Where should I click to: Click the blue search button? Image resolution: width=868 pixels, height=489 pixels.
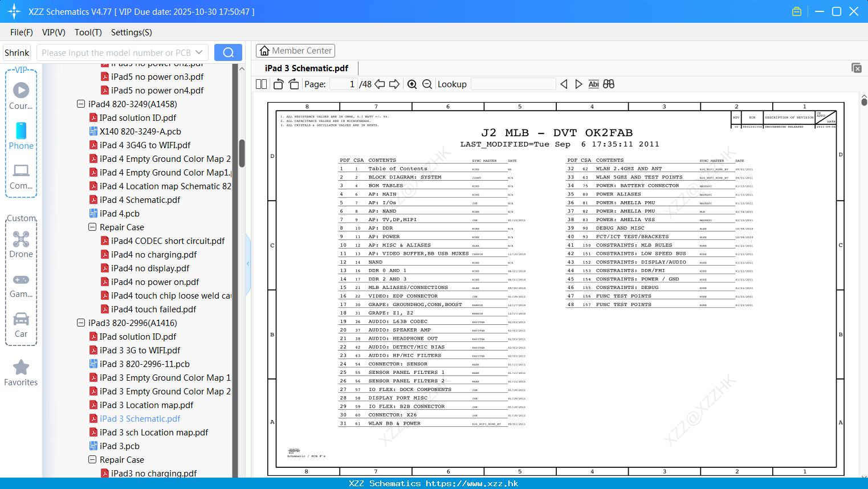[228, 52]
